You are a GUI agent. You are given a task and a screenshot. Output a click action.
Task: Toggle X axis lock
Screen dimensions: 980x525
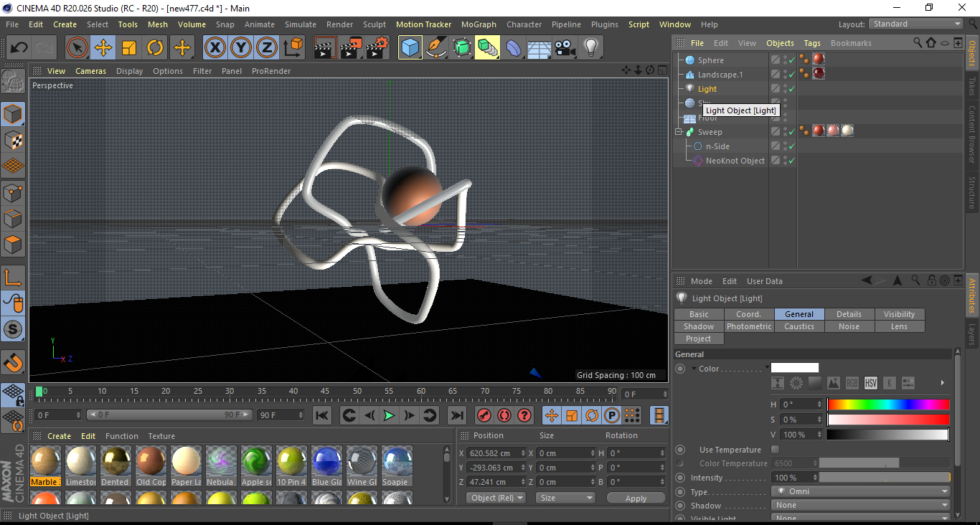click(215, 48)
